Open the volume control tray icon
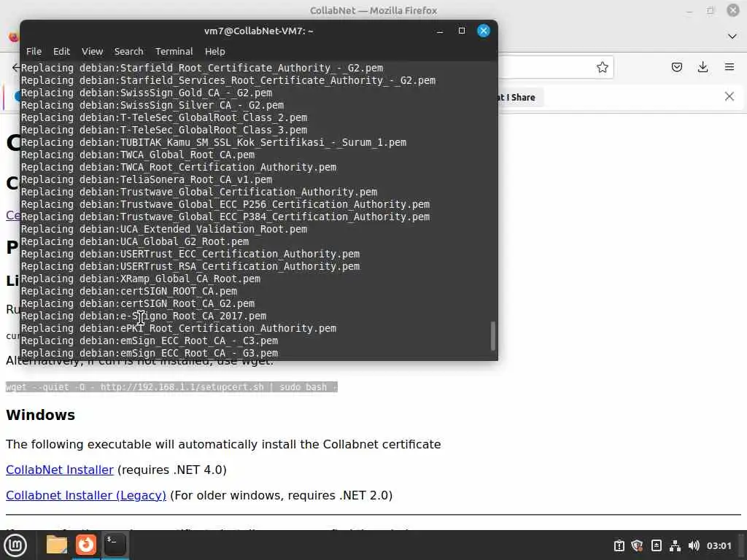This screenshot has height=560, width=747. point(694,545)
